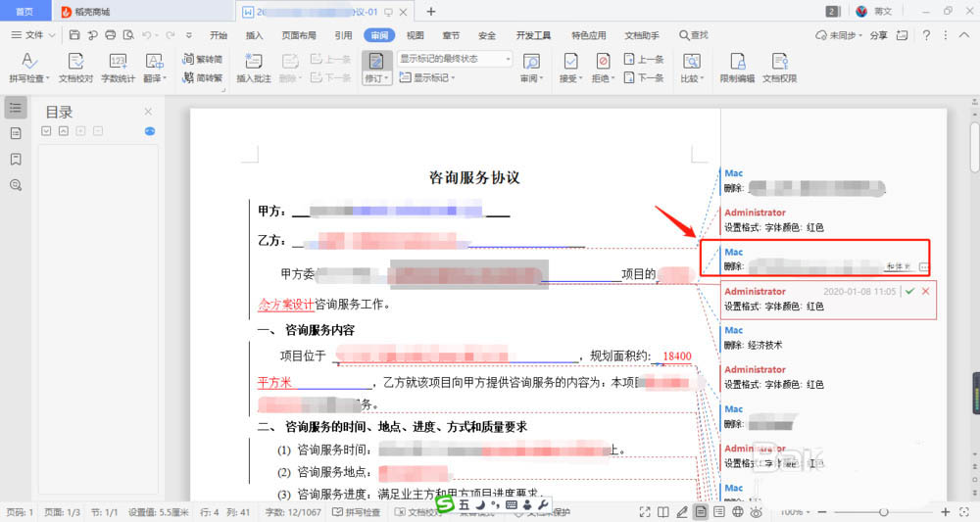Click the 分享 share button
Screen dimensions: 980x522
pos(879,35)
